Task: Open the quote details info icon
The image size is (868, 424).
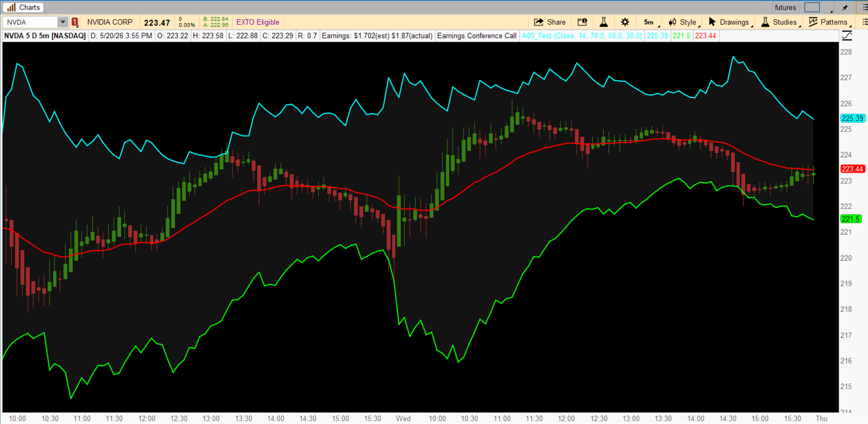Action: tap(582, 22)
